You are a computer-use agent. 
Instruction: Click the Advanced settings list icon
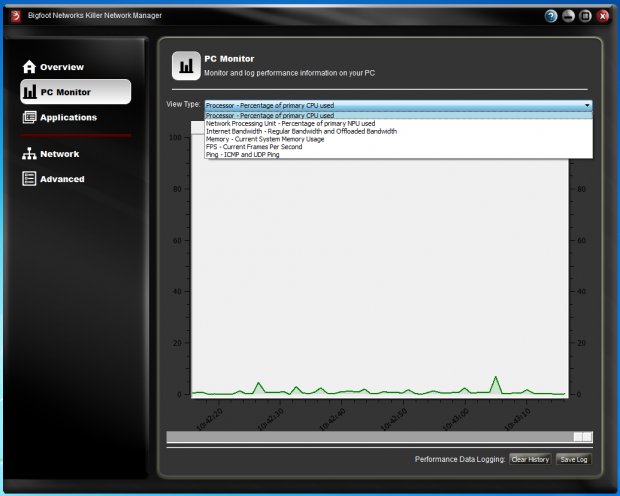point(29,179)
